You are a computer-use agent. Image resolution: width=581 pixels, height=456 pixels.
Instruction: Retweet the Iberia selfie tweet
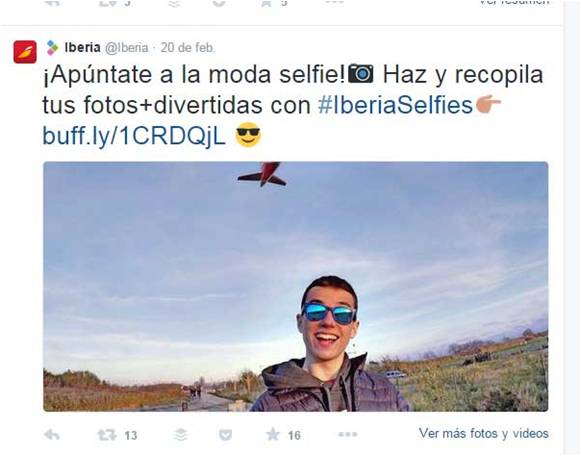pos(107,435)
